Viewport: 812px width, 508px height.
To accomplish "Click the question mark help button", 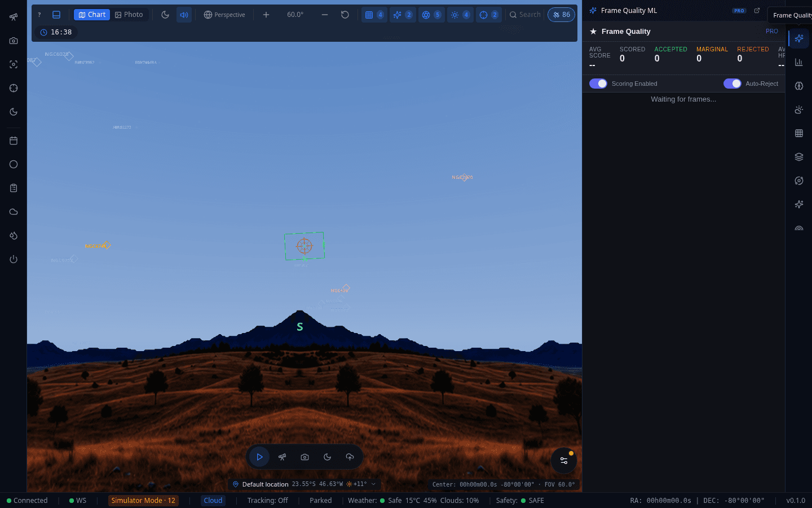I will point(39,15).
